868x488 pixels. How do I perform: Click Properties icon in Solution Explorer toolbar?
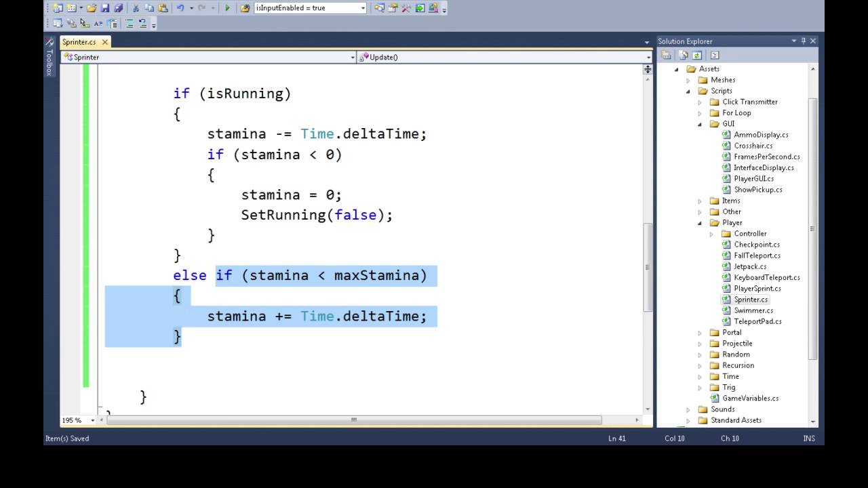(667, 55)
